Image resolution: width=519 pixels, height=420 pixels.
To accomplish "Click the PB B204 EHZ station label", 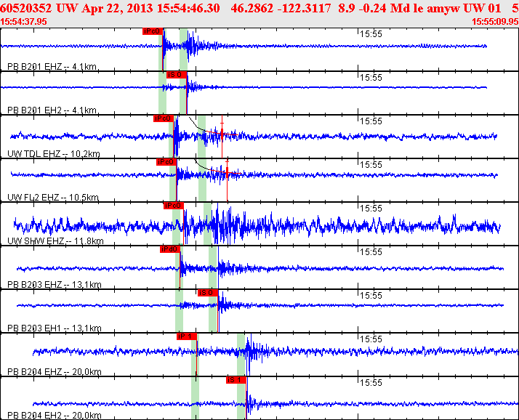I will [54, 372].
